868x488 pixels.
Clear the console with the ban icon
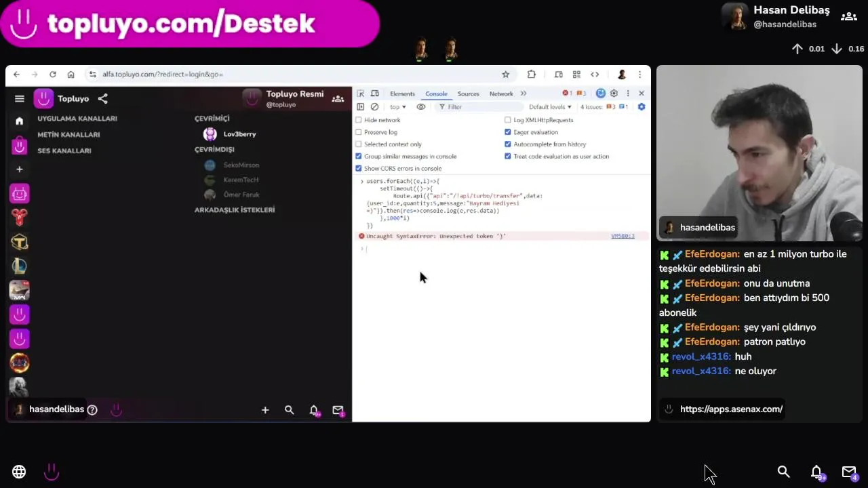(x=374, y=107)
